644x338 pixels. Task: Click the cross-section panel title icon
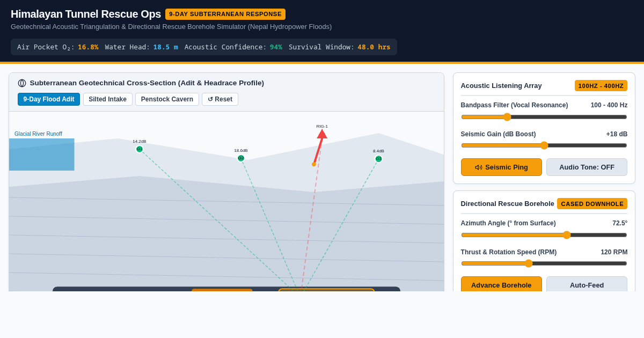[x=22, y=83]
